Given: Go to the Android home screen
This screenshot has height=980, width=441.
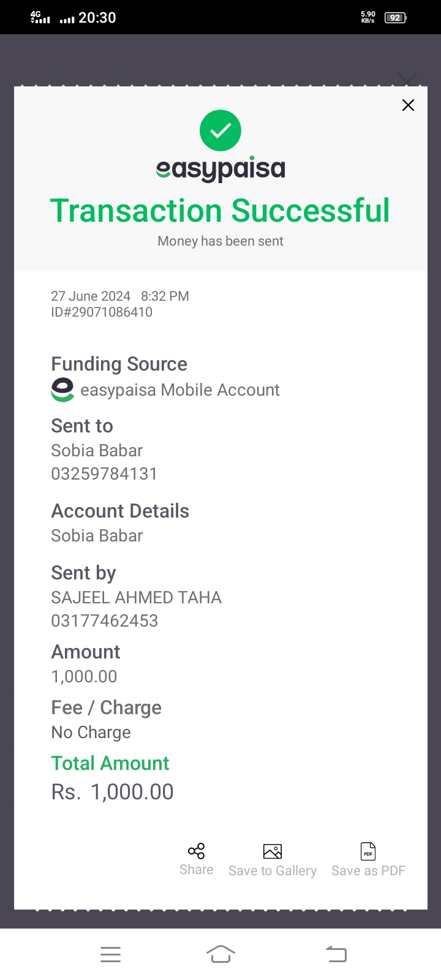Looking at the screenshot, I should click(x=221, y=954).
